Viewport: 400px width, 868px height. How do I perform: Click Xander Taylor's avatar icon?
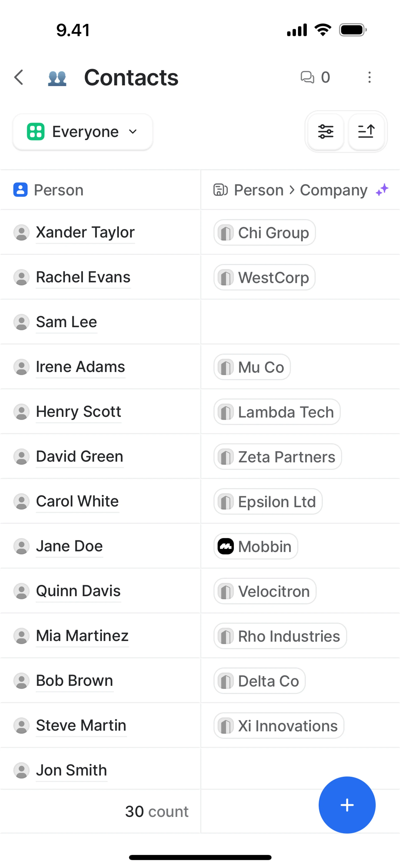[21, 233]
